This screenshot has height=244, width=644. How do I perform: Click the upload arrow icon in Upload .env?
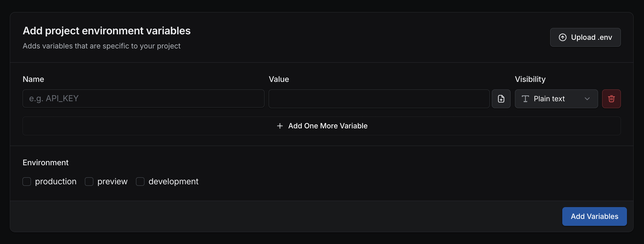coord(563,37)
